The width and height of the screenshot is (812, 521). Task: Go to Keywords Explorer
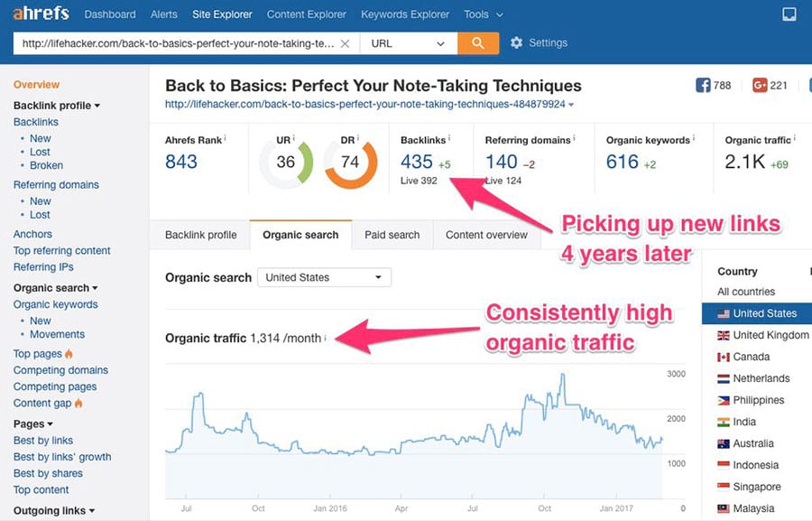click(405, 14)
